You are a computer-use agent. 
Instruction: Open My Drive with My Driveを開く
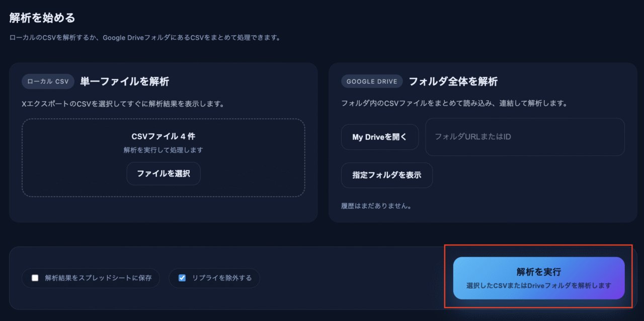click(379, 137)
